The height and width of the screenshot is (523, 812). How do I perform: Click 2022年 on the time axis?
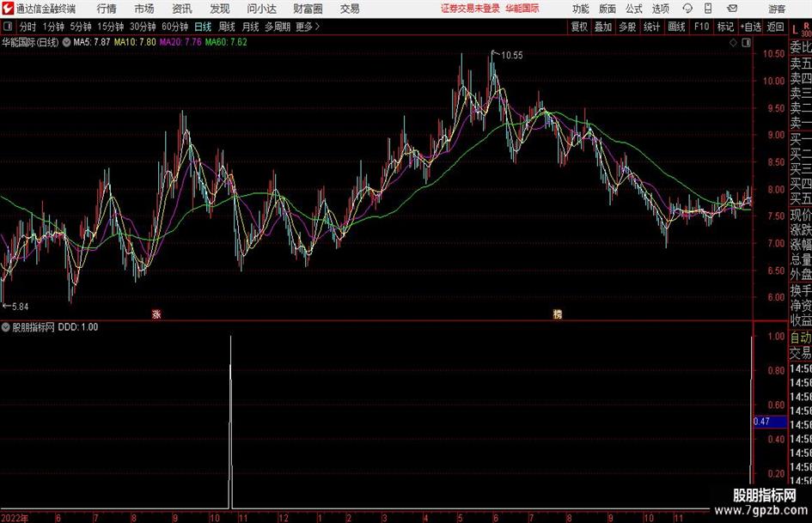pyautogui.click(x=15, y=518)
